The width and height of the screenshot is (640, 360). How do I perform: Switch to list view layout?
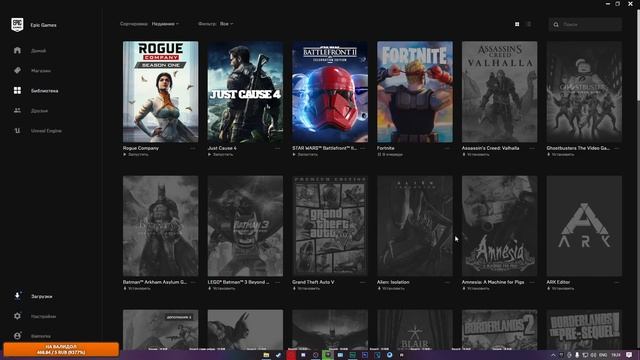pyautogui.click(x=529, y=24)
